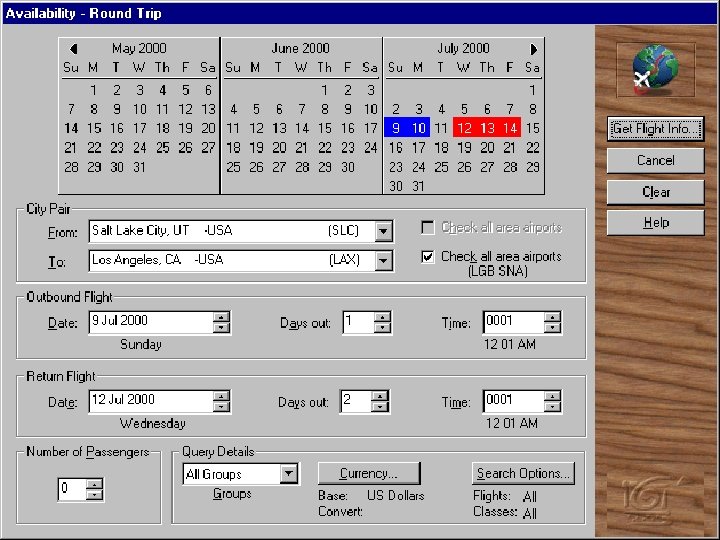This screenshot has width=720, height=540.
Task: Go to previous month with left arrow
Action: tap(73, 49)
